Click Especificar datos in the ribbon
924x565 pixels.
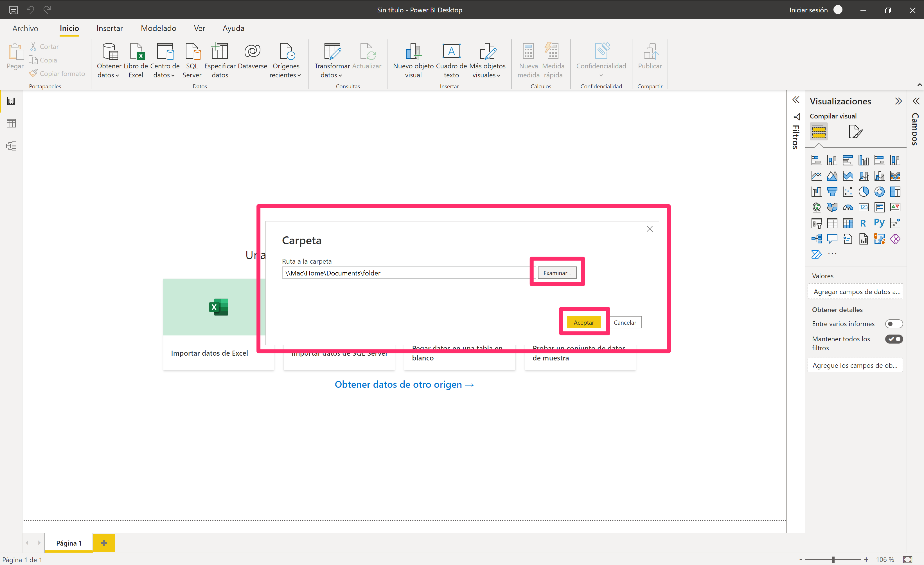[220, 60]
